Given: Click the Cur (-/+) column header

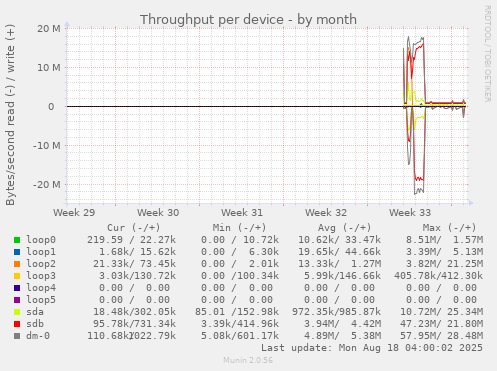Looking at the screenshot, I should pos(134,228).
